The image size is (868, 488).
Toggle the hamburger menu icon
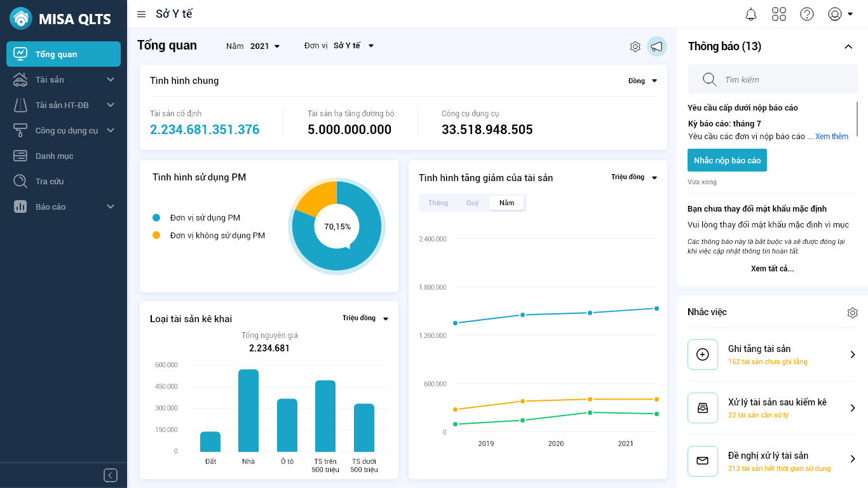(x=142, y=14)
